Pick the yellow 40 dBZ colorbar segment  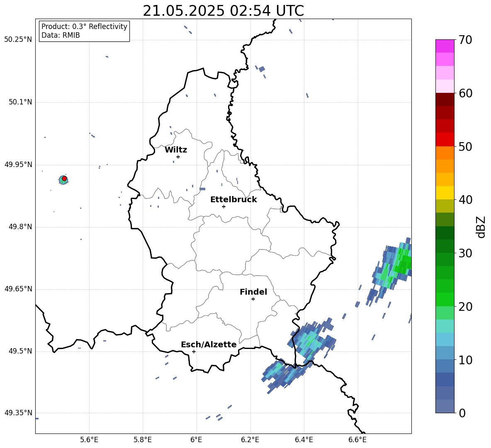(445, 193)
